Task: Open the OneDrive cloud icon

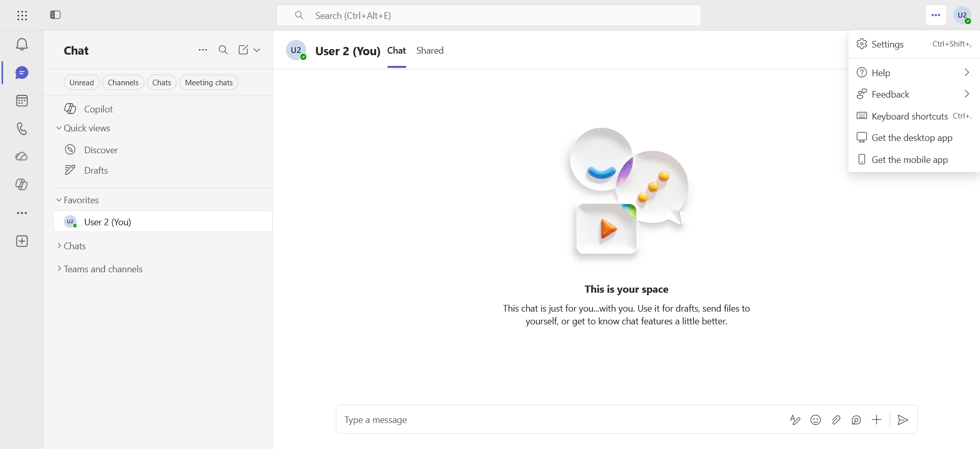Action: click(x=21, y=156)
